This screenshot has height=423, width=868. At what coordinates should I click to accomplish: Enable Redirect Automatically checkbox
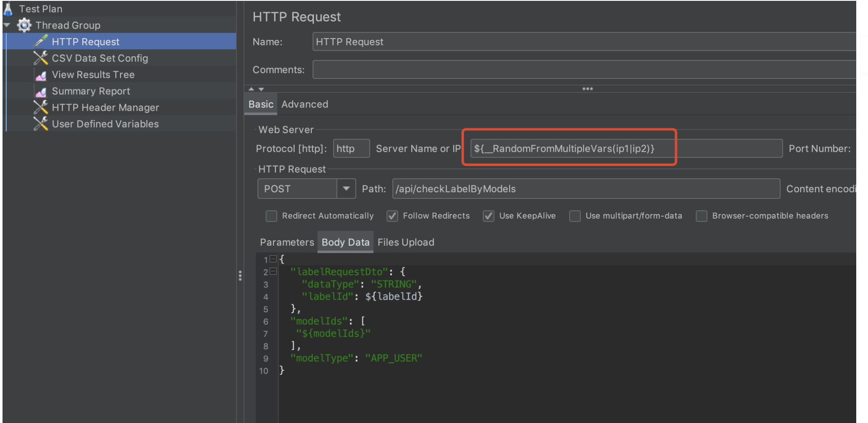pyautogui.click(x=271, y=216)
